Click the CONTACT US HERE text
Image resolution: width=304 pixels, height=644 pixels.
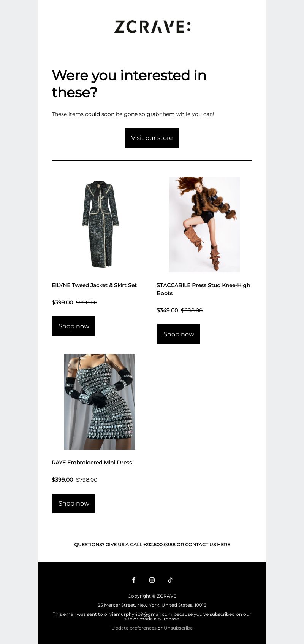click(x=207, y=545)
